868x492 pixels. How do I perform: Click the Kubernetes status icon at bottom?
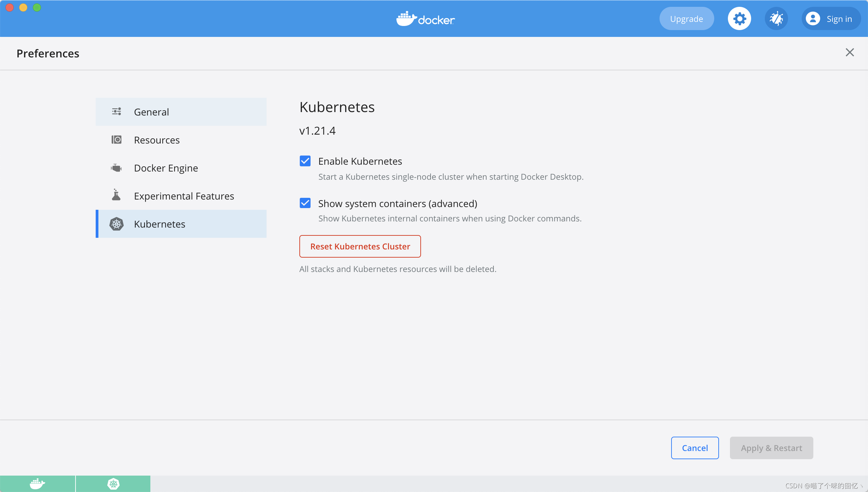(x=113, y=484)
